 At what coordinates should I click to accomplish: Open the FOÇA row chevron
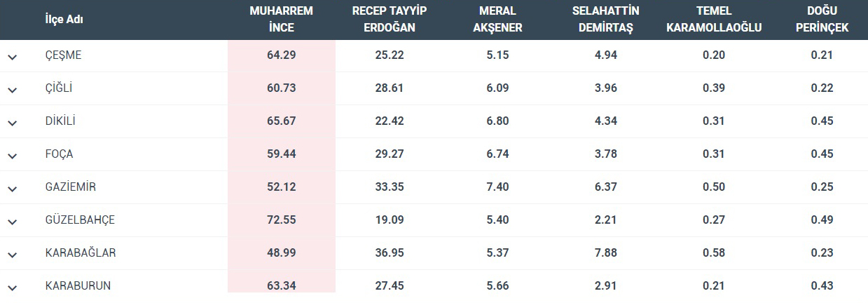point(12,156)
